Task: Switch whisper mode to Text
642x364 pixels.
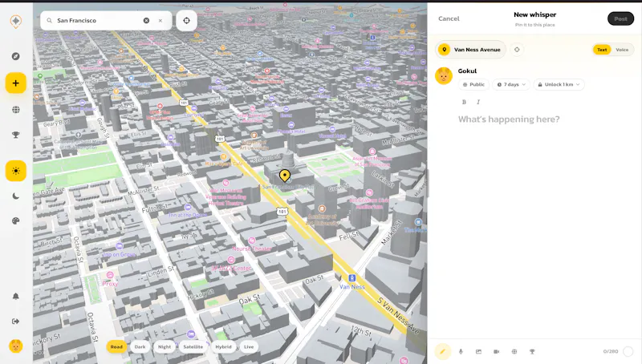Action: (602, 50)
